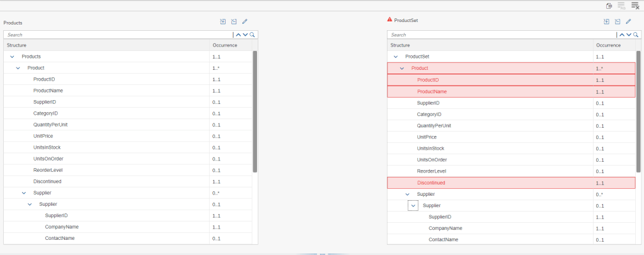Collapse the highlighted Product node in ProductSet
The width and height of the screenshot is (644, 255).
[401, 68]
